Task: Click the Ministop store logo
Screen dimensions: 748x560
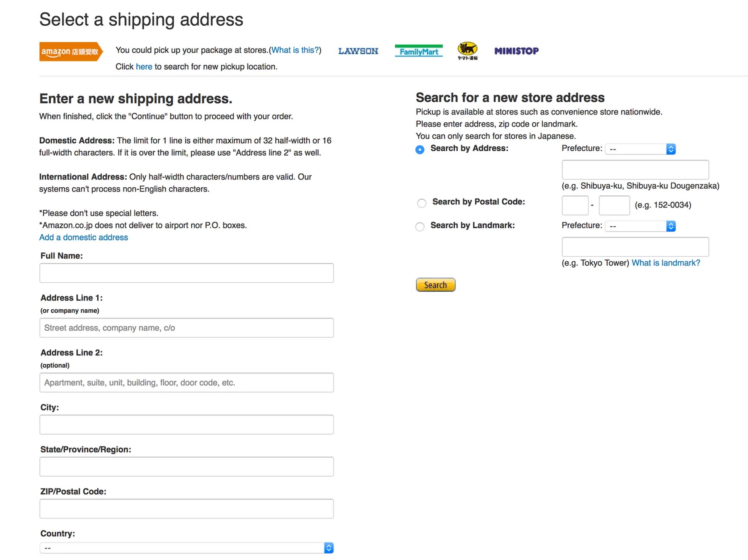Action: [x=516, y=51]
